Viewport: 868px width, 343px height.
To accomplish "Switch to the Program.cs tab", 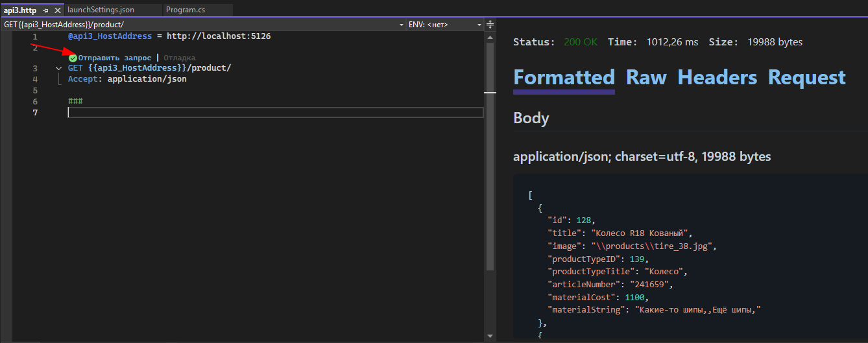I will point(186,10).
